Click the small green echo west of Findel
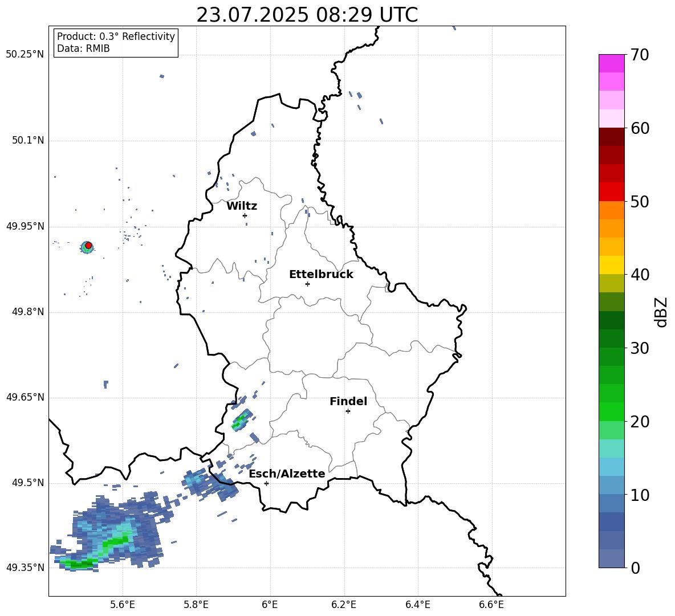Screen dimensions: 675x616 click(x=242, y=421)
